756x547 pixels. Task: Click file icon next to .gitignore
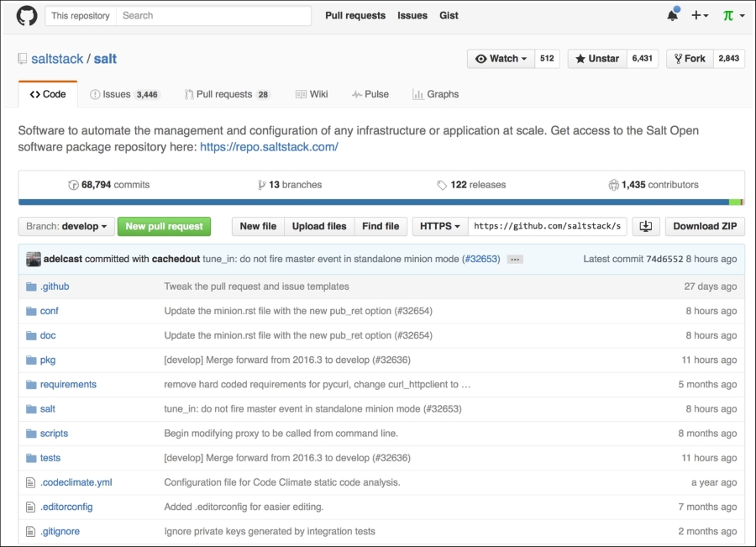pos(30,532)
